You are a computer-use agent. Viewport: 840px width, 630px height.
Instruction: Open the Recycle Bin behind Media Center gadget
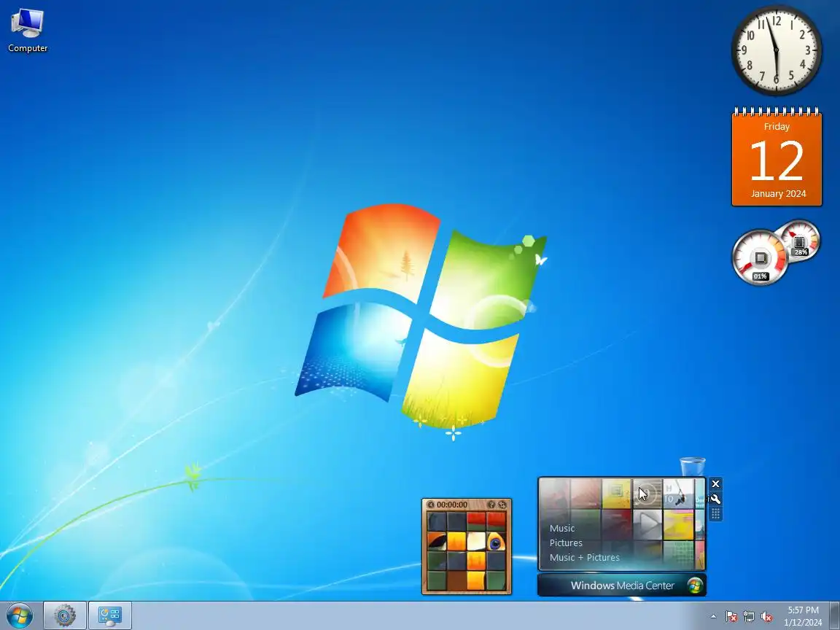click(692, 466)
